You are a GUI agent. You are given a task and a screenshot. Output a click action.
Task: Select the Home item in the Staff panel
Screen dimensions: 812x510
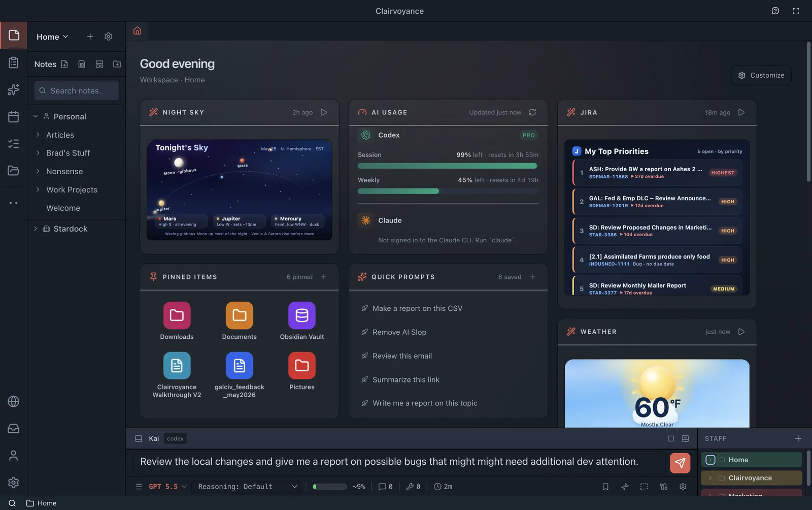(x=752, y=460)
